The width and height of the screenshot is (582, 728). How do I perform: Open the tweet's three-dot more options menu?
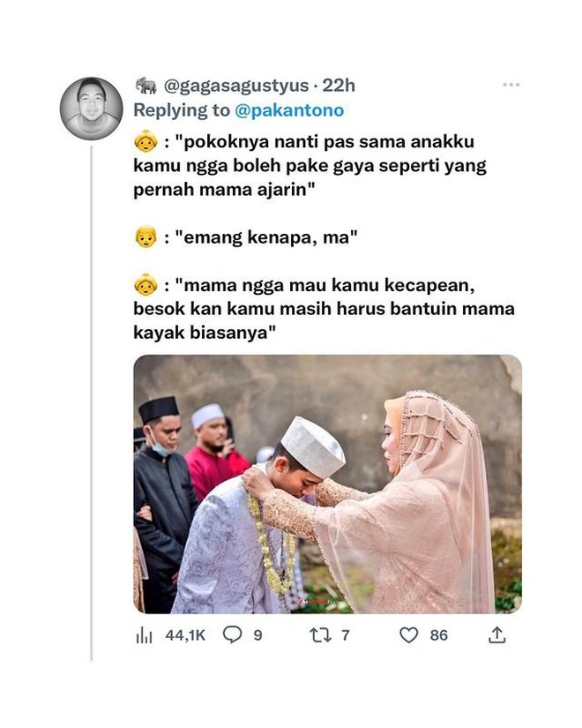[x=511, y=85]
